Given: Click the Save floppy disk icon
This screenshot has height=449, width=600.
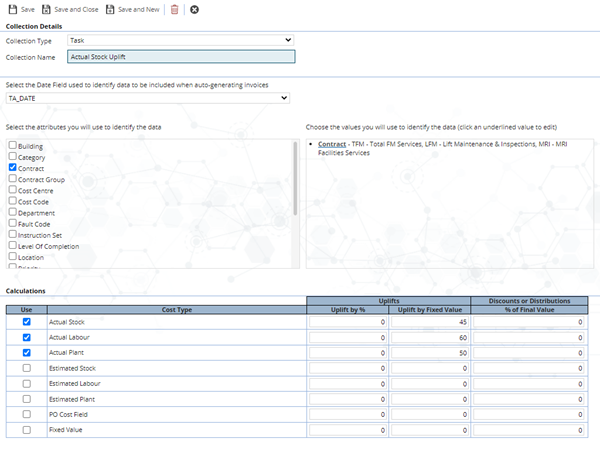Looking at the screenshot, I should pos(12,9).
